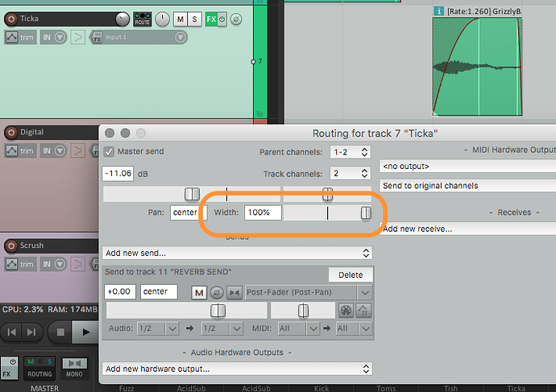Image resolution: width=556 pixels, height=392 pixels.
Task: Open the send MIDI routing wheel icon
Action: point(346,311)
